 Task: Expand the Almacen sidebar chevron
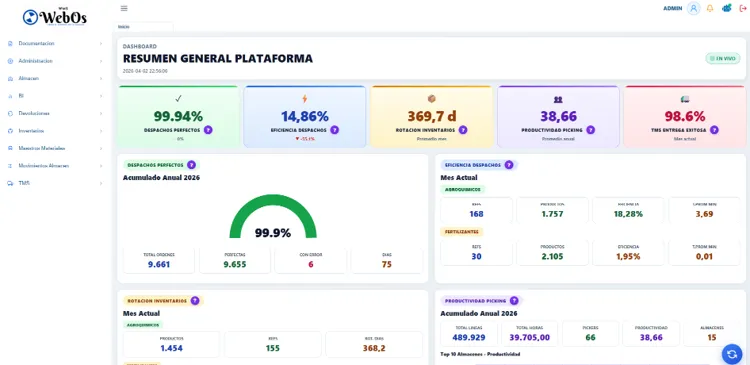[x=101, y=78]
